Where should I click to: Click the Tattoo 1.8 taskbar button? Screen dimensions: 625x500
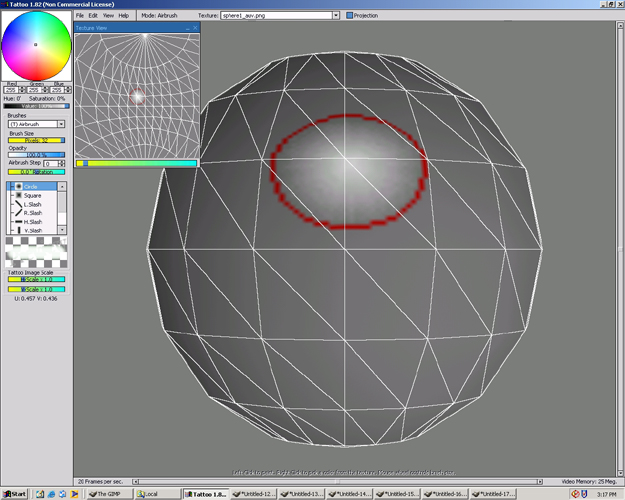click(x=206, y=494)
